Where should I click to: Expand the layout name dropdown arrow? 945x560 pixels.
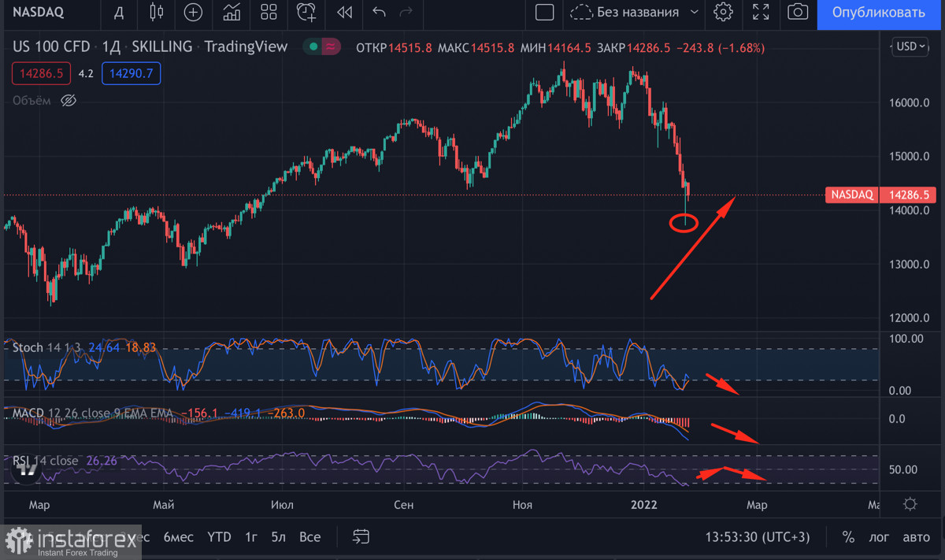tap(694, 13)
